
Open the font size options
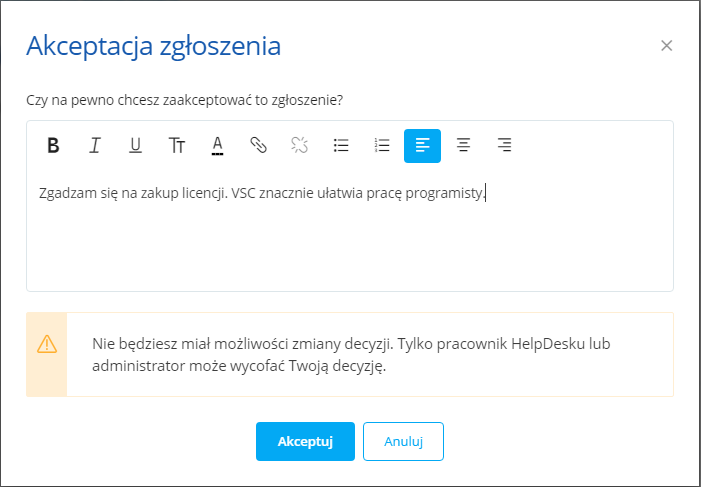pyautogui.click(x=177, y=146)
